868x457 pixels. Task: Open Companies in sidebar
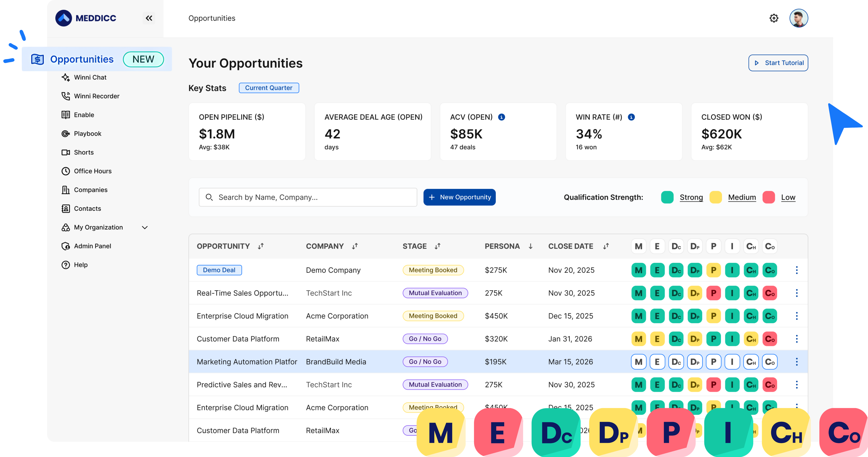pos(90,190)
